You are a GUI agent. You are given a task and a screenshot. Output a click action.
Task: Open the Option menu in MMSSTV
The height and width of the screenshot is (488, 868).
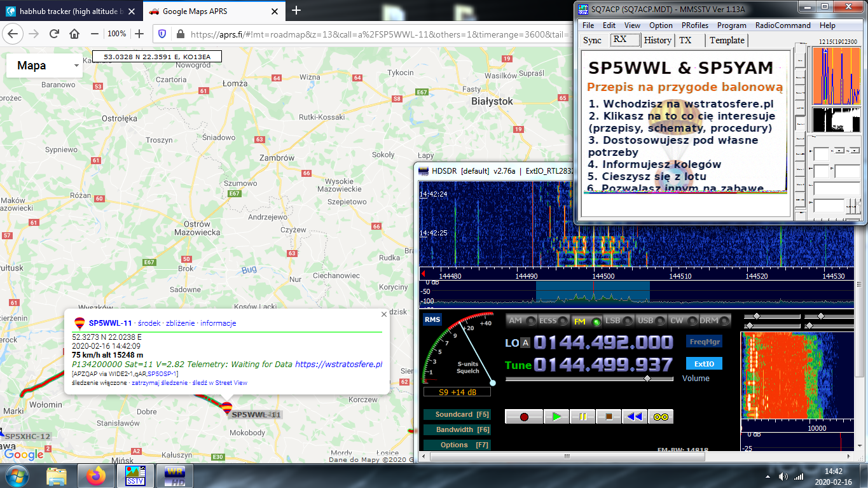pos(661,25)
